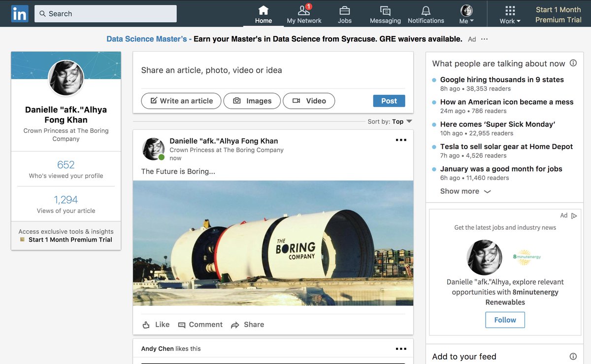This screenshot has height=364, width=591.
Task: Open the Notifications bell icon
Action: point(426,11)
